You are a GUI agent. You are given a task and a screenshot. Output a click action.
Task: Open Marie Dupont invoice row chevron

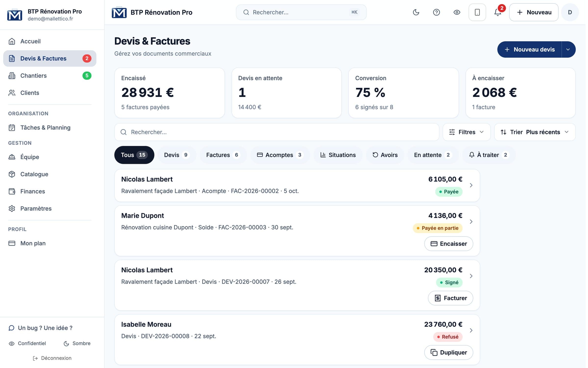click(x=471, y=222)
